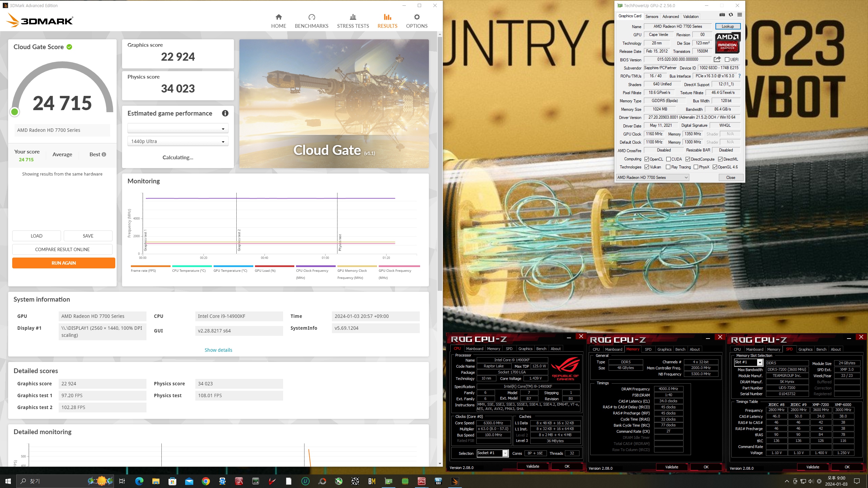Open Task View on taskbar
Image resolution: width=868 pixels, height=488 pixels.
[x=122, y=481]
